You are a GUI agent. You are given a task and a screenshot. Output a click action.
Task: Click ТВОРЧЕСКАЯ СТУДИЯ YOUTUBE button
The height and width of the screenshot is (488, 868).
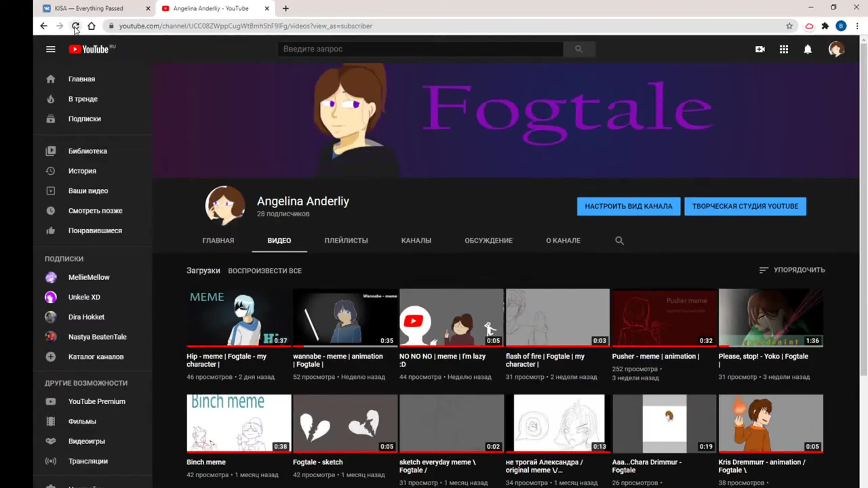pyautogui.click(x=745, y=206)
